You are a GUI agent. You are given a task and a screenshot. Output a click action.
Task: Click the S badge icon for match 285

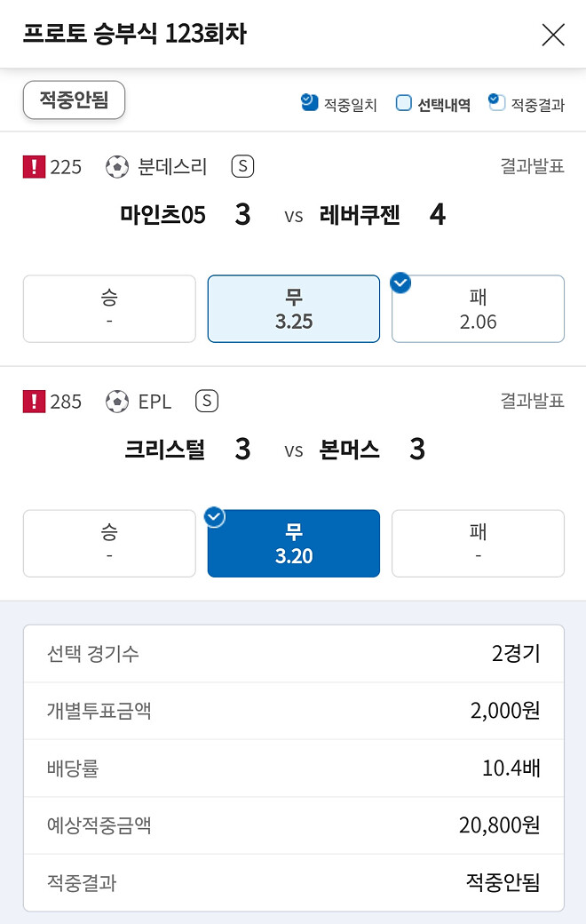(x=206, y=401)
